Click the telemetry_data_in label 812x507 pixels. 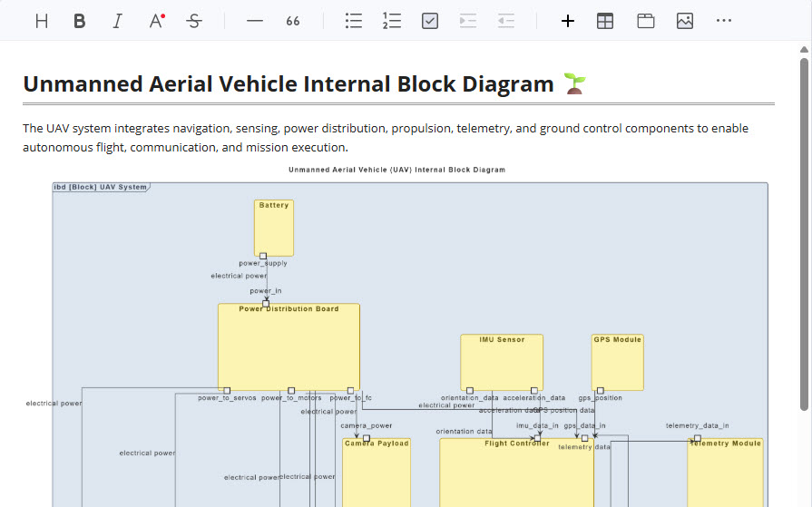(x=697, y=425)
